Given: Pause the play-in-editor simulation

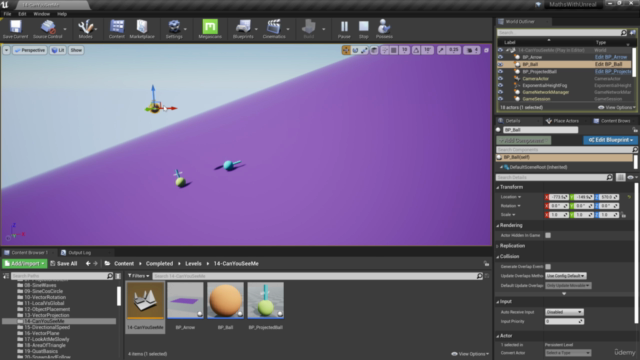Looking at the screenshot, I should pos(344,29).
